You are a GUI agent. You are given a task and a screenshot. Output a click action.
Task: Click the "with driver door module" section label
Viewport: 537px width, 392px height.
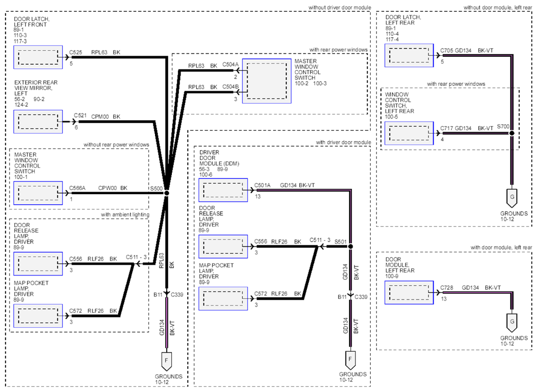pos(344,142)
